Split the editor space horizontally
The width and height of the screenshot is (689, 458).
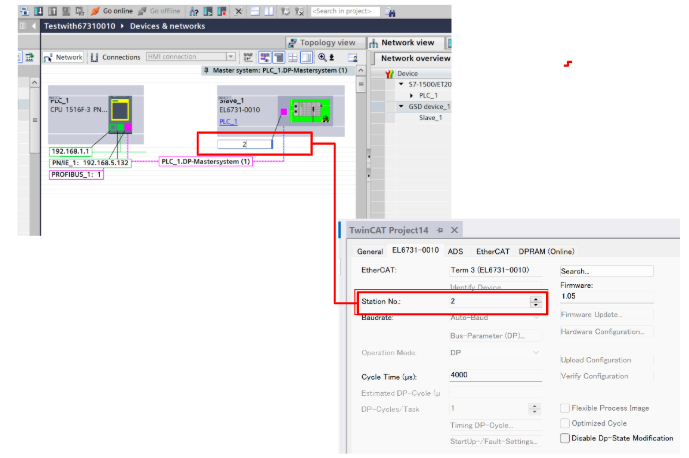pos(255,11)
